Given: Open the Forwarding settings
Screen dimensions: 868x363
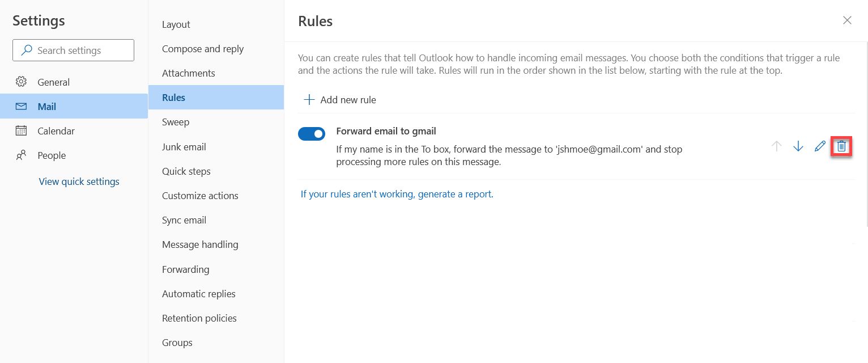Looking at the screenshot, I should coord(186,269).
